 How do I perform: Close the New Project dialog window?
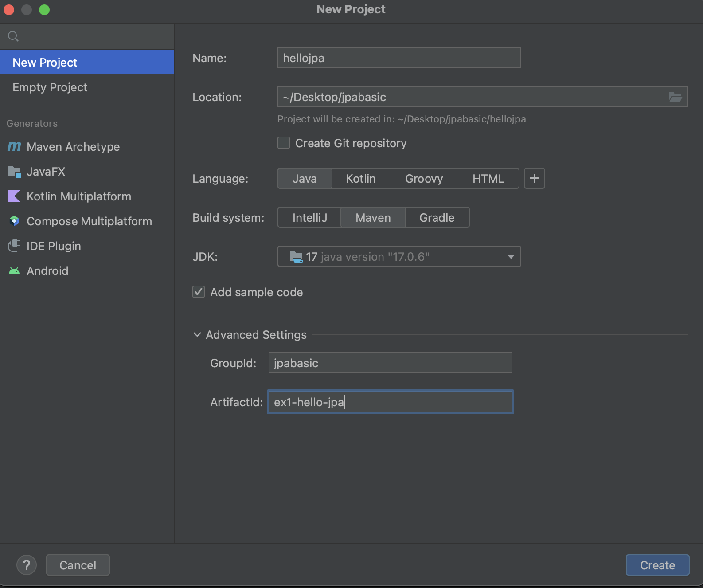[x=9, y=10]
